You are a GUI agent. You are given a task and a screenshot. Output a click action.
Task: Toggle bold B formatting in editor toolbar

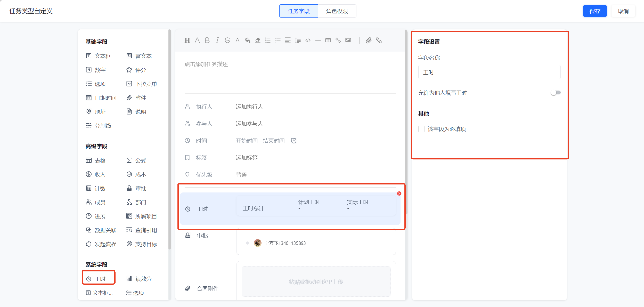(207, 40)
